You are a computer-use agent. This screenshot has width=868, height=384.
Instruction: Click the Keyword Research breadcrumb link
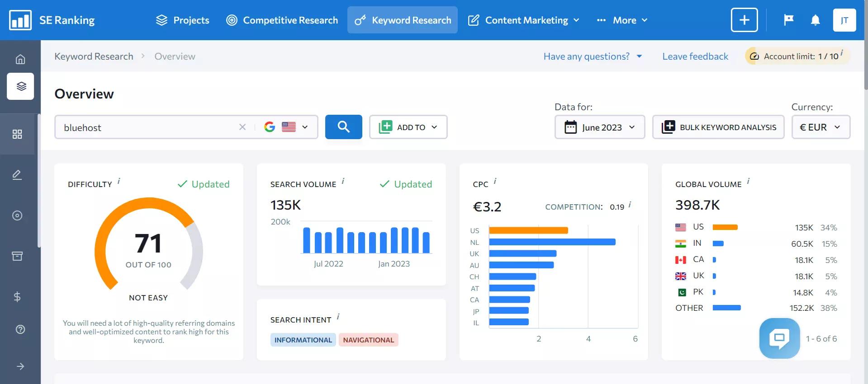coord(94,56)
